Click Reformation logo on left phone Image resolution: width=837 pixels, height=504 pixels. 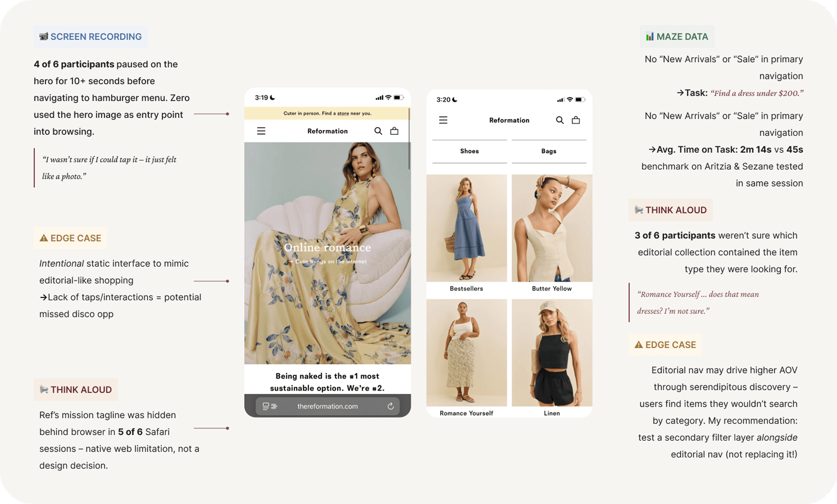(327, 131)
